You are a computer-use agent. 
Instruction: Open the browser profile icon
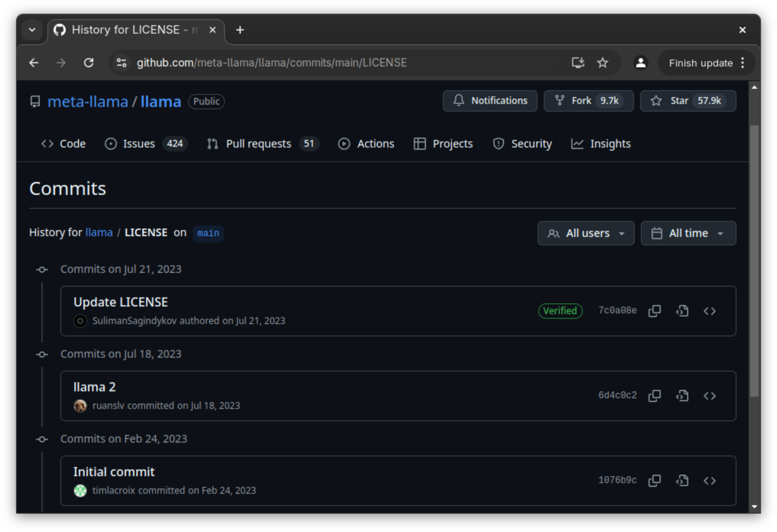pos(641,63)
